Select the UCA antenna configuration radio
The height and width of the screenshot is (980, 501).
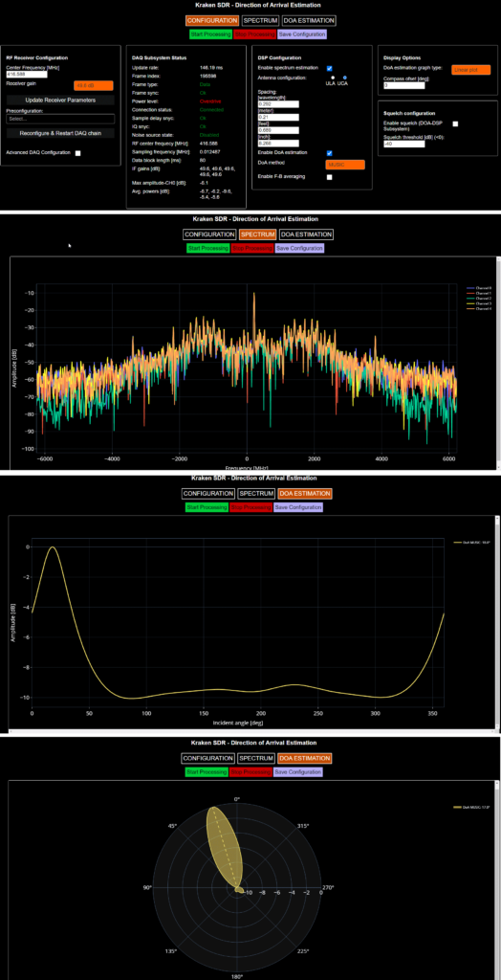tap(345, 78)
